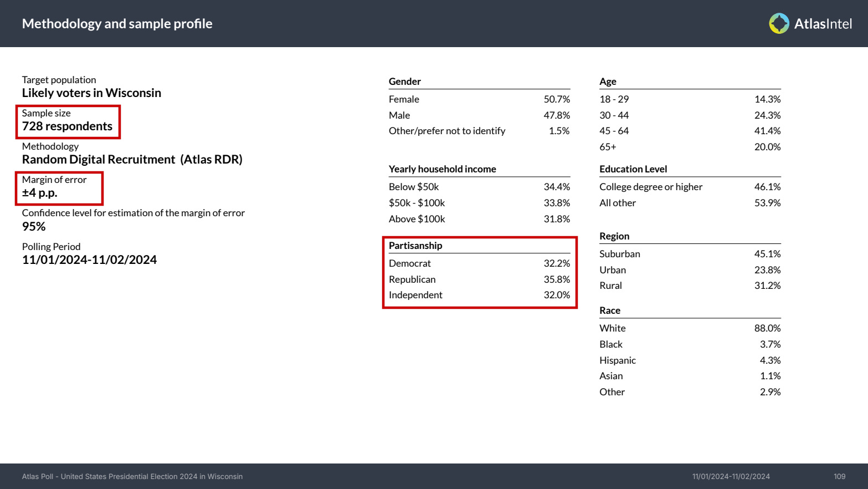868x489 pixels.
Task: Click the 'Age' section heading
Action: [608, 81]
